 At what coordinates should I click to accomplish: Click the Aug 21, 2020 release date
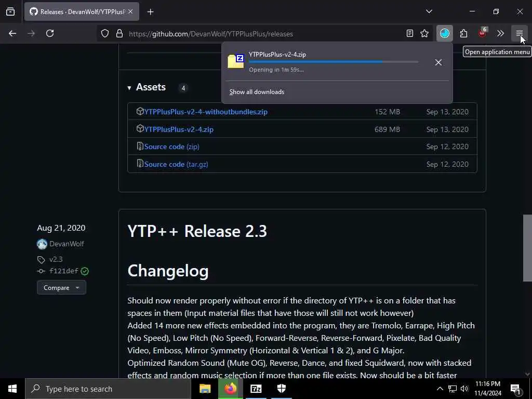[61, 228]
